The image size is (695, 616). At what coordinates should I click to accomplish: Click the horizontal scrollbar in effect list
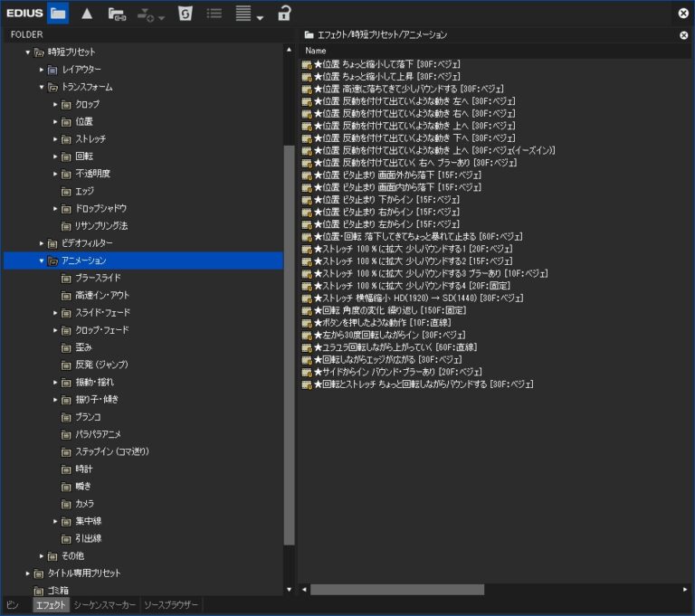[396, 590]
